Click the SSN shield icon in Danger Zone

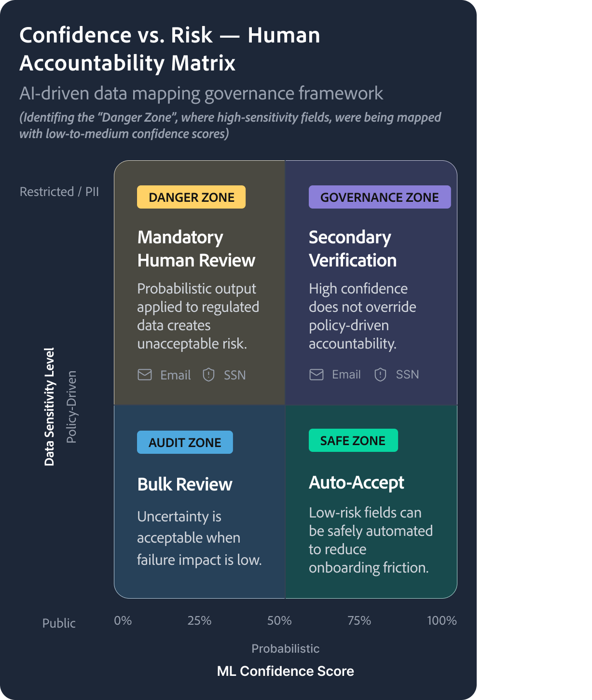click(x=208, y=375)
